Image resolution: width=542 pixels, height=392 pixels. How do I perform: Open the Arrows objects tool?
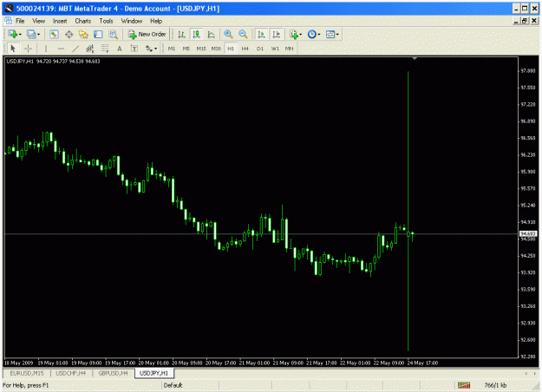coord(149,49)
